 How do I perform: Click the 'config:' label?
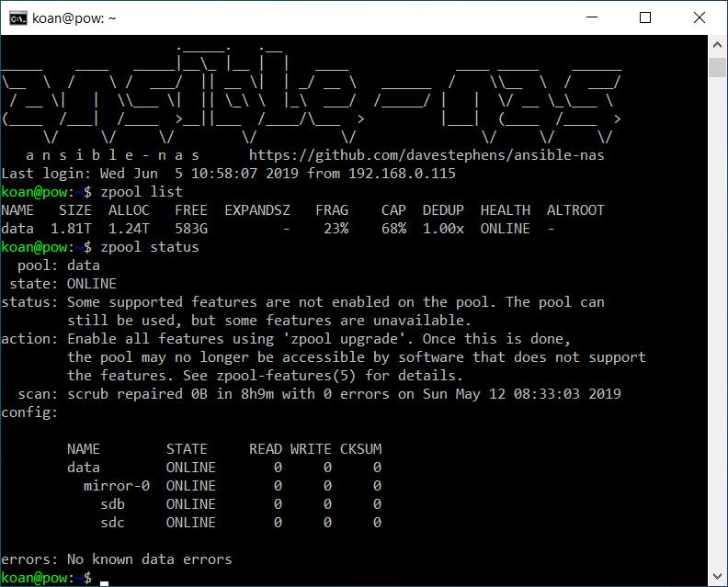point(29,412)
